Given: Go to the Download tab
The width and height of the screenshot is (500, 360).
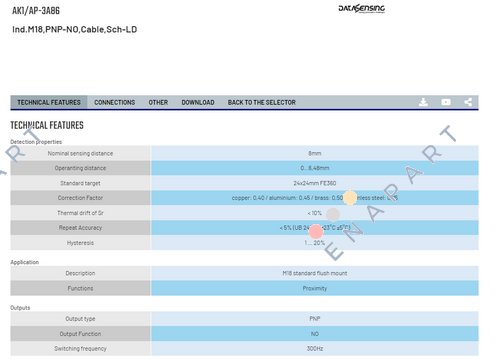Looking at the screenshot, I should pyautogui.click(x=198, y=102).
